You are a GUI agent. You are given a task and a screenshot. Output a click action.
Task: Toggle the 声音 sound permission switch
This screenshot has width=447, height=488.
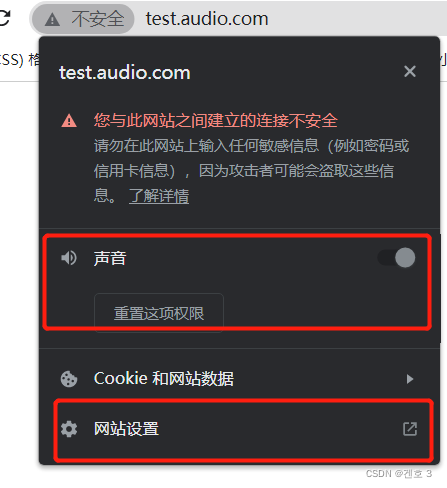(396, 258)
